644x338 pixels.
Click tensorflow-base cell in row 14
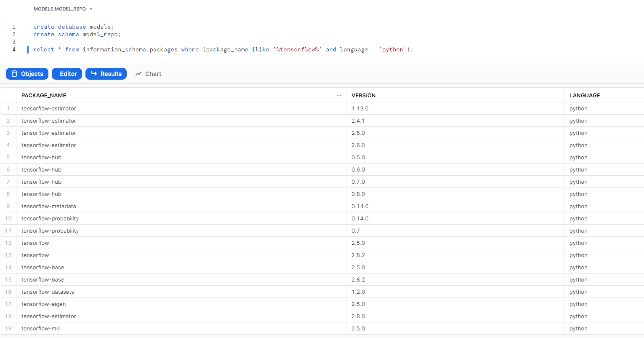(x=181, y=267)
